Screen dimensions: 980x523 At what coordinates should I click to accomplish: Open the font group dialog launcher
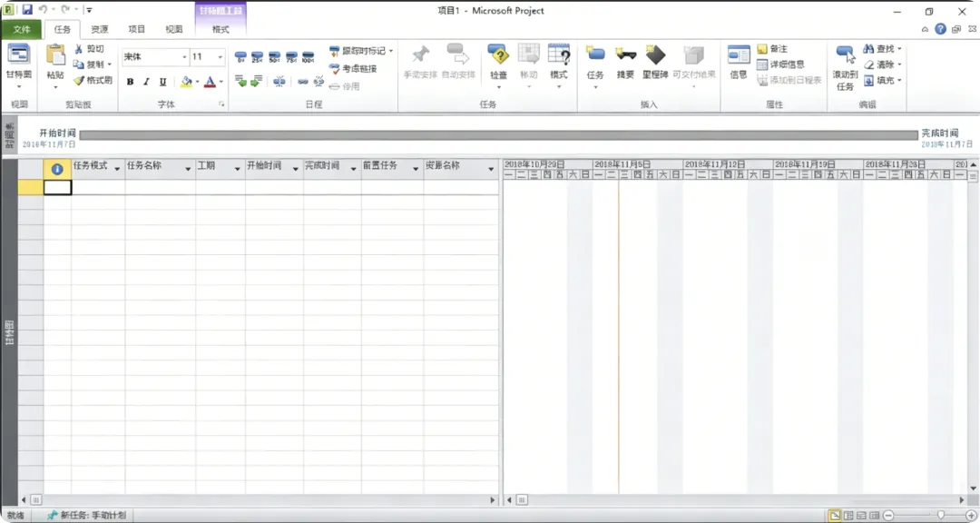[x=221, y=104]
